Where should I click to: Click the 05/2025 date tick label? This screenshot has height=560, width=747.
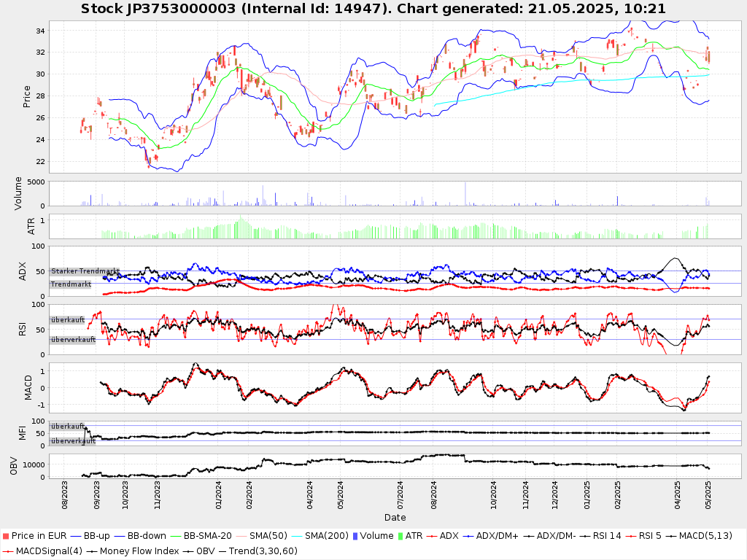708,495
